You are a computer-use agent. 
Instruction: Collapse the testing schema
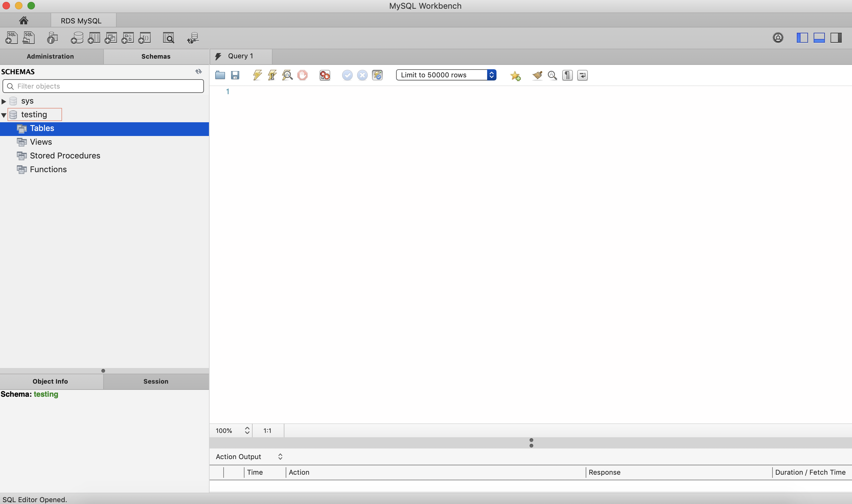(x=4, y=115)
